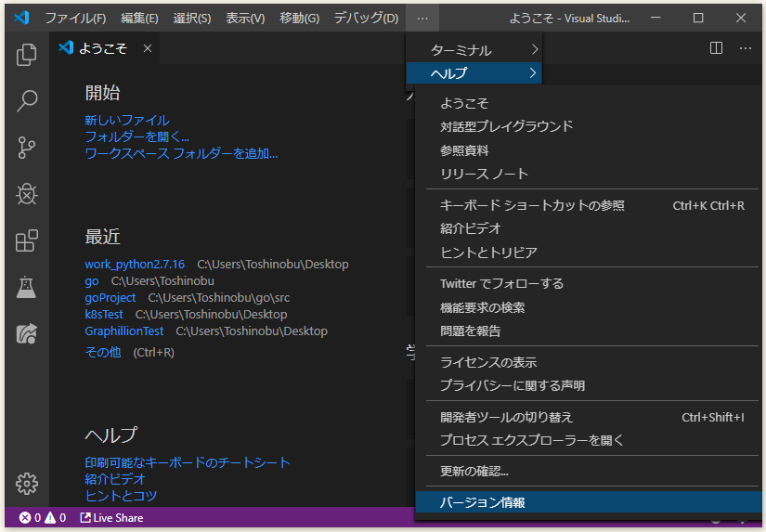Expand the ヘルプ submenu entry
The height and width of the screenshot is (532, 766).
pos(474,72)
